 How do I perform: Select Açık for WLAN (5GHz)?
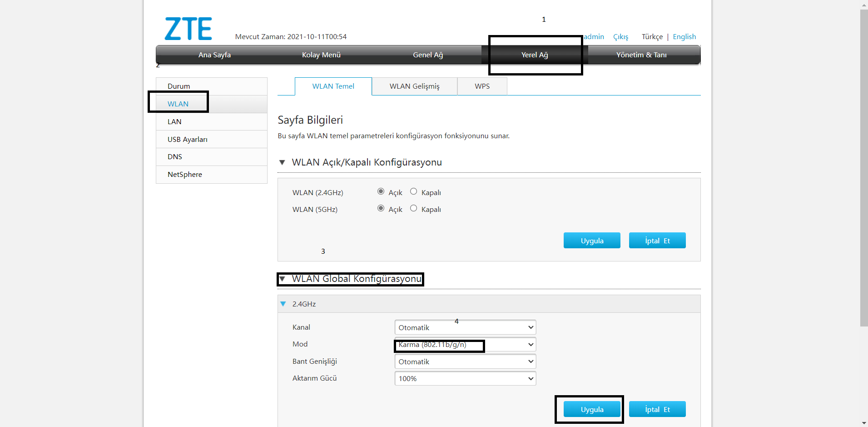381,208
